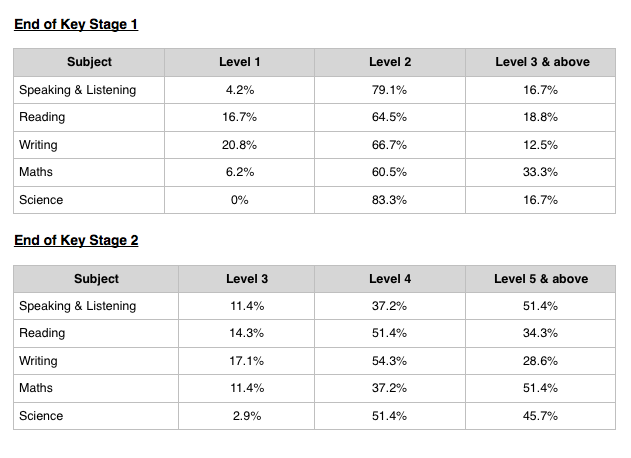The image size is (631, 458).
Task: Select the Level 4 column header
Action: [390, 279]
